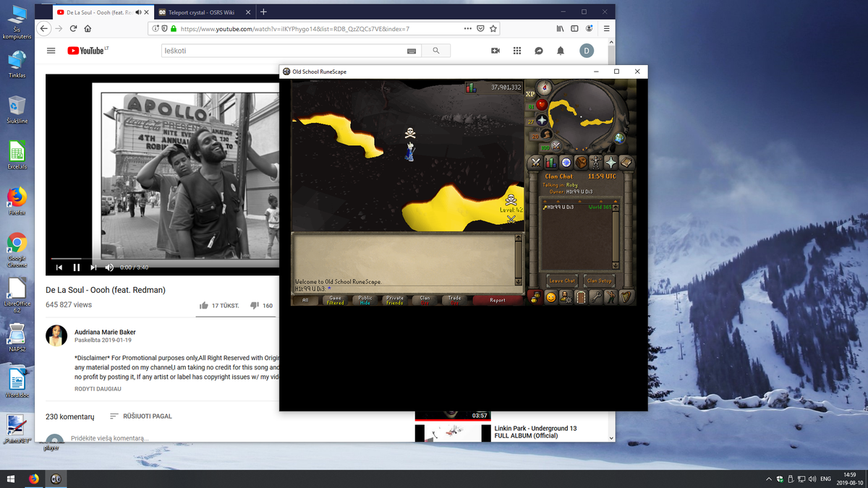868x488 pixels.
Task: Toggle the Public Hide chat filter
Action: pos(365,300)
